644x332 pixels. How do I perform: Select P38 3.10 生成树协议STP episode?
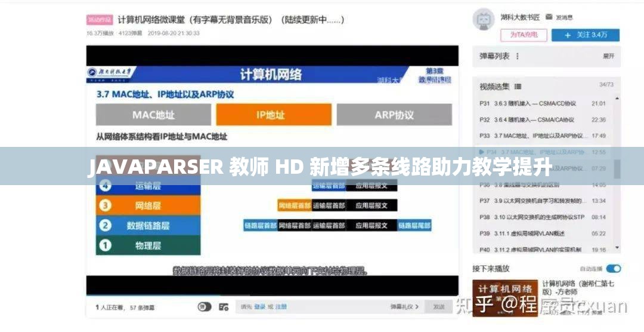pyautogui.click(x=543, y=217)
